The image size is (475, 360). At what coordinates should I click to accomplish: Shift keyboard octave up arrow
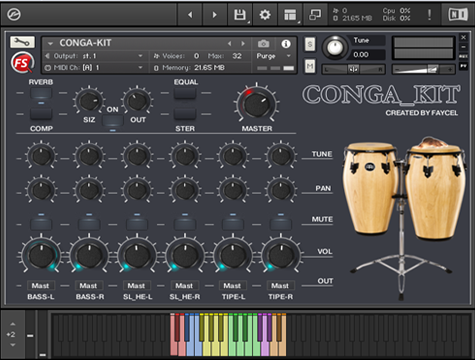tap(13, 324)
